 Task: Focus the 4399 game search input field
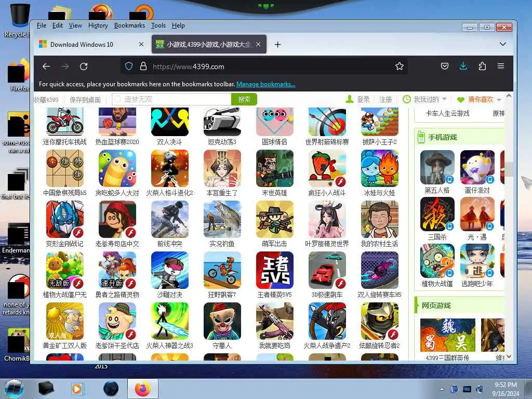point(171,99)
